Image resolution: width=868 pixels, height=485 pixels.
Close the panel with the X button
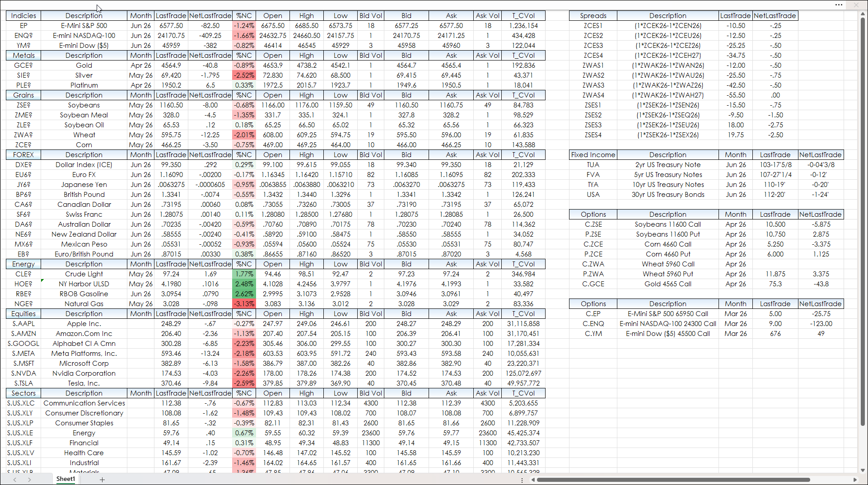tap(856, 5)
